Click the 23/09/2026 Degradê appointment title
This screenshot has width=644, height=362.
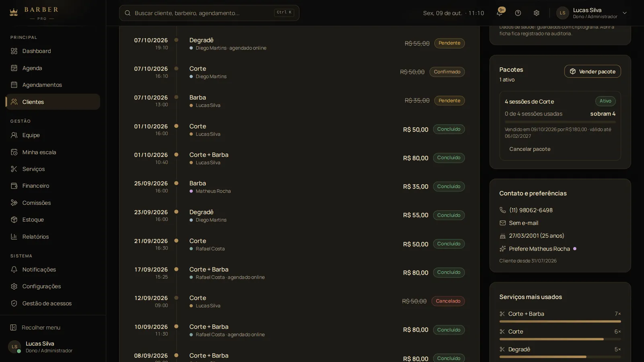pos(201,212)
